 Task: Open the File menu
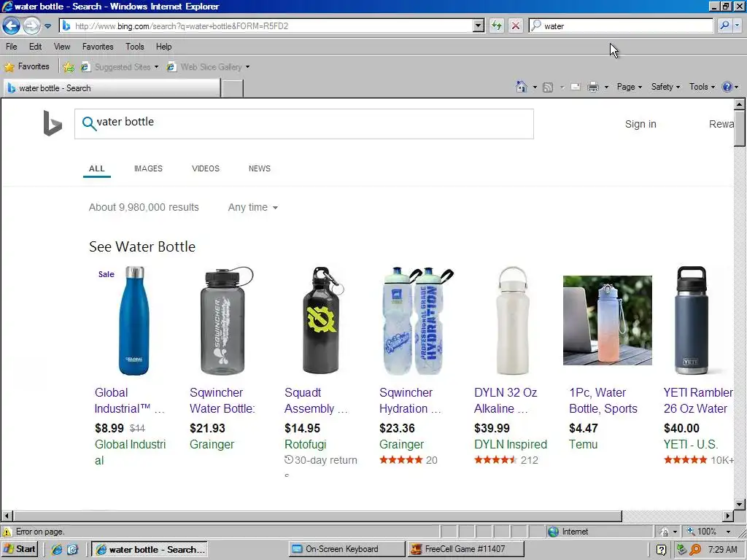point(12,47)
